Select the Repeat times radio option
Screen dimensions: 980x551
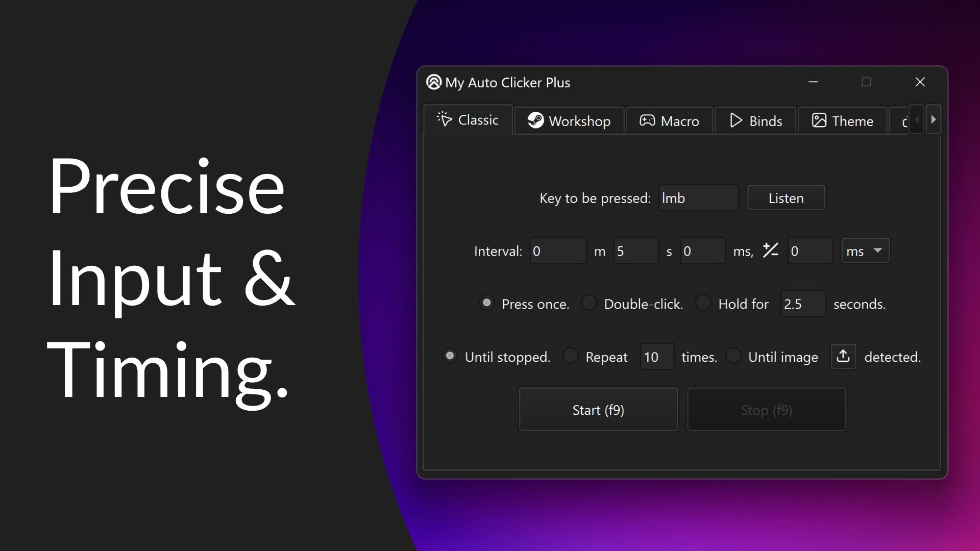571,356
